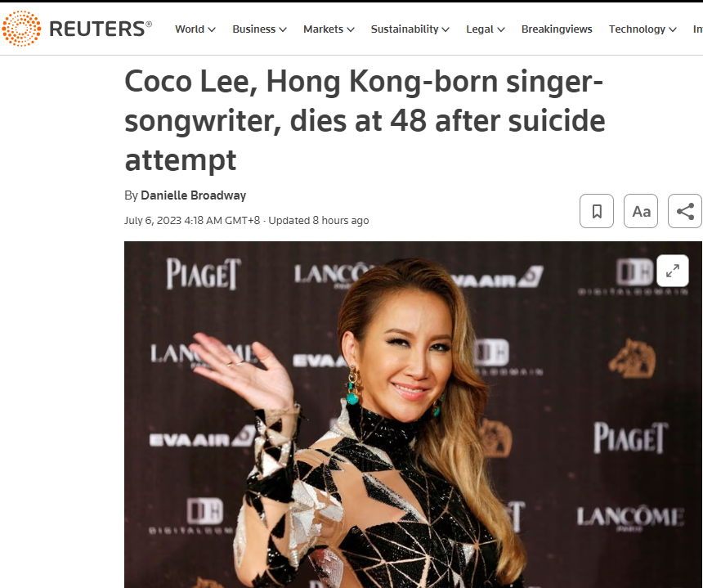Image resolution: width=703 pixels, height=588 pixels.
Task: Click the Coco Lee article photo
Action: click(x=413, y=415)
